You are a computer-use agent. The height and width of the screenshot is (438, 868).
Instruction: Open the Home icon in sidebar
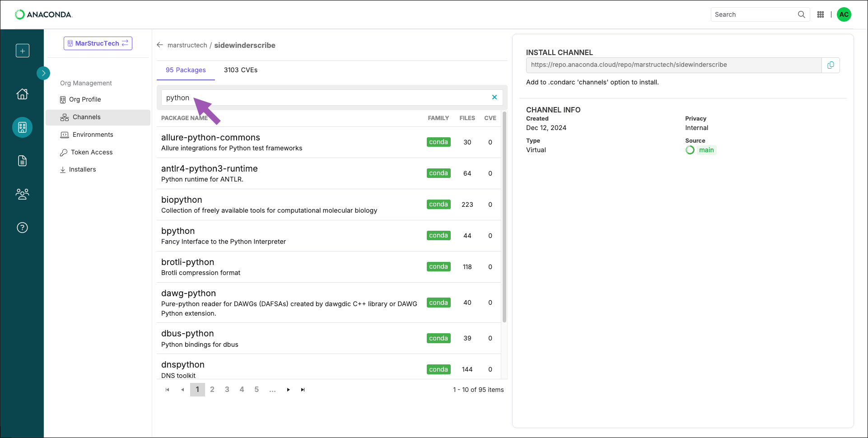[22, 94]
